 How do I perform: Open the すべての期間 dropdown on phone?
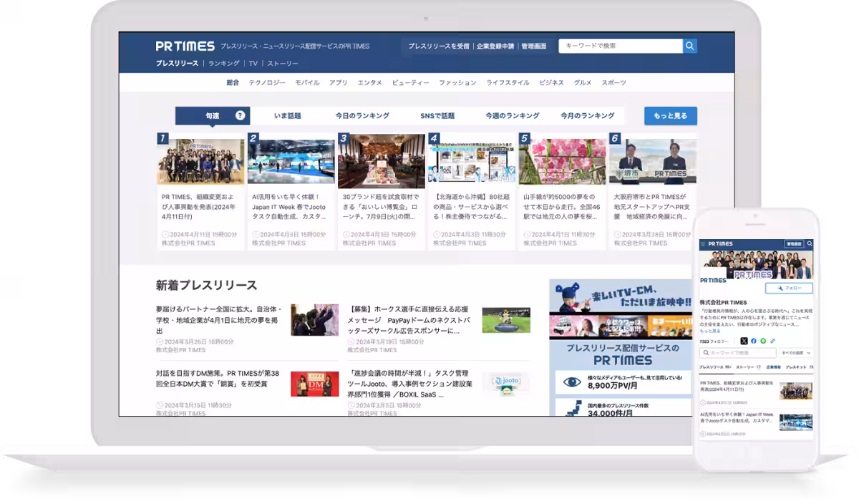pyautogui.click(x=796, y=353)
